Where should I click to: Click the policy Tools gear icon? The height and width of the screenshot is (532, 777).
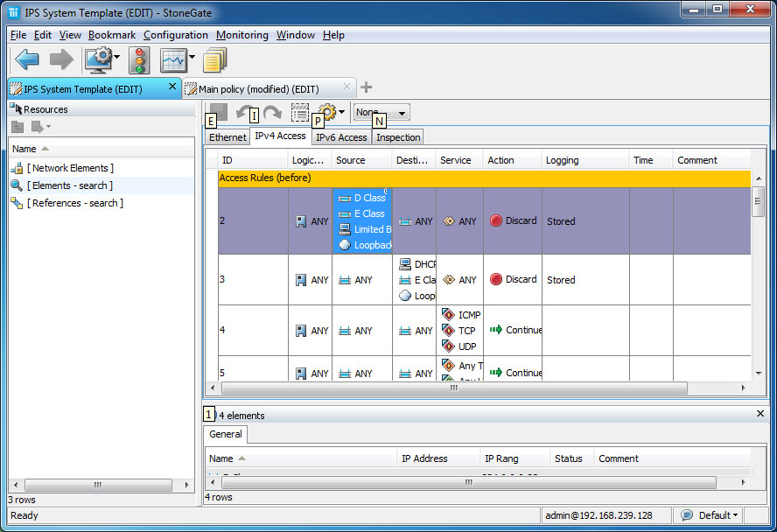[327, 112]
